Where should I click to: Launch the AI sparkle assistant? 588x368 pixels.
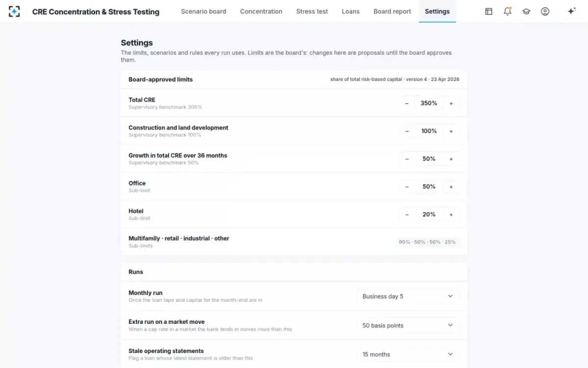point(571,11)
